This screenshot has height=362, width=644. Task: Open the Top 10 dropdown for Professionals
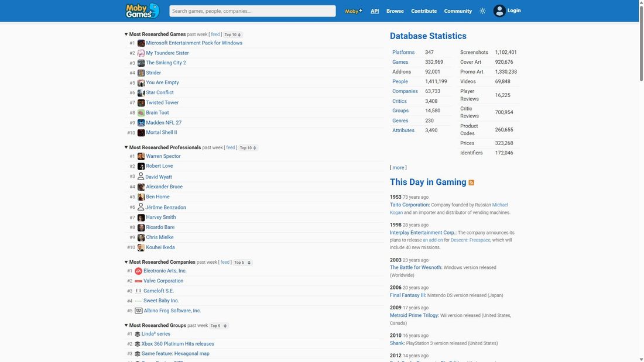pyautogui.click(x=248, y=148)
